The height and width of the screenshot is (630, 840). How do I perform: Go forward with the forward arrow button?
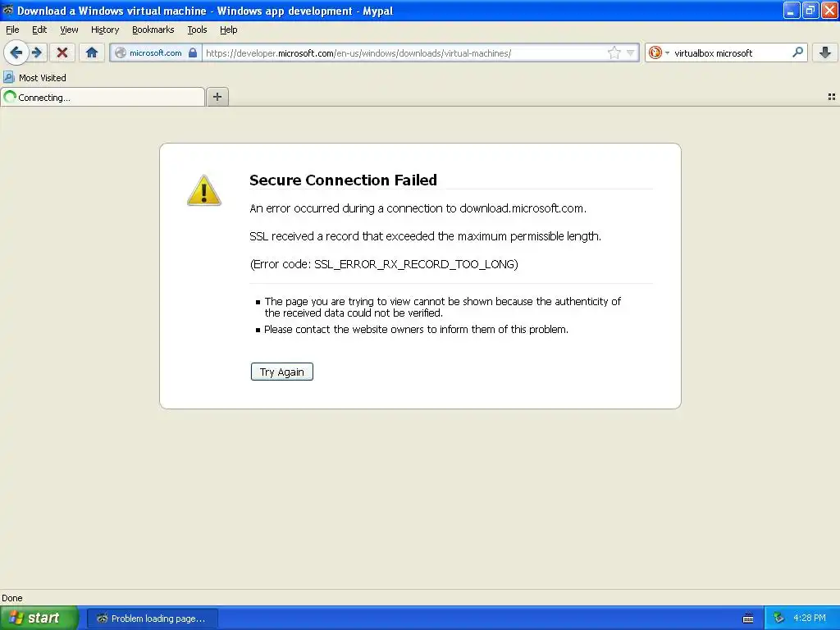[37, 52]
